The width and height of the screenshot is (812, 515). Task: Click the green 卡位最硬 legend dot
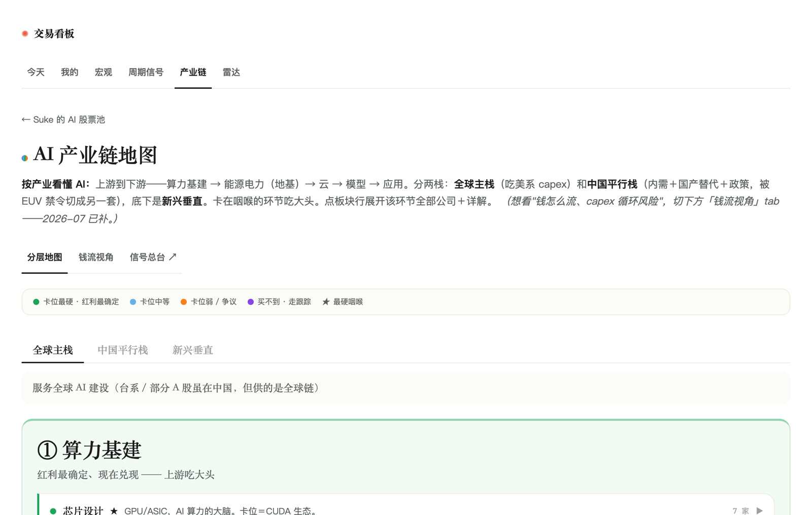[36, 302]
